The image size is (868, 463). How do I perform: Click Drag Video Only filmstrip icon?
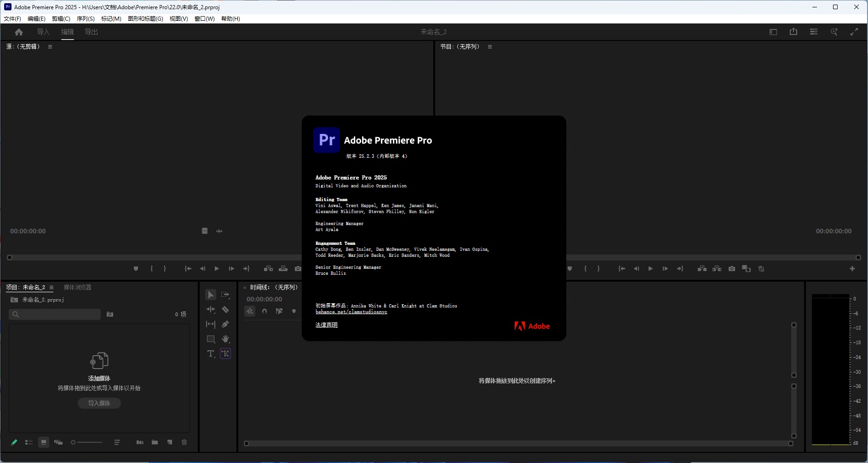(x=205, y=231)
